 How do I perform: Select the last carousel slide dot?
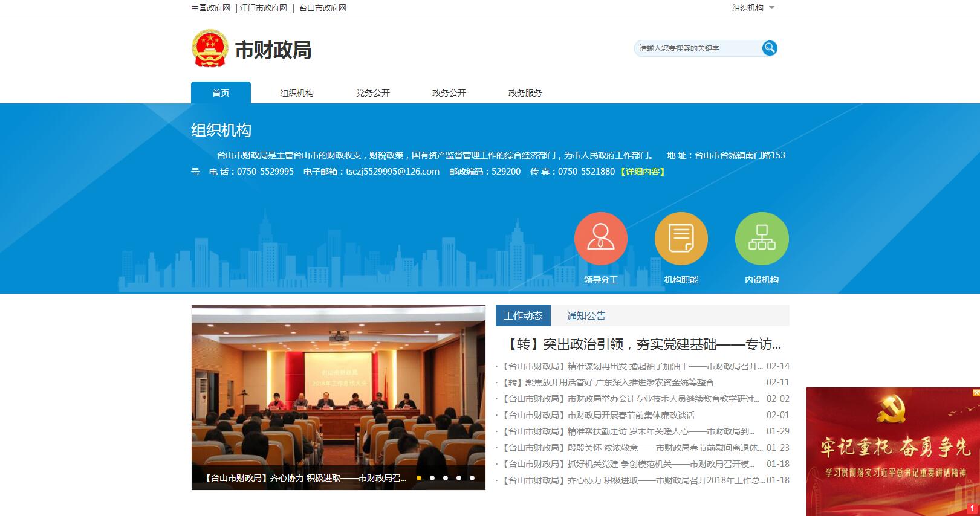coord(472,478)
